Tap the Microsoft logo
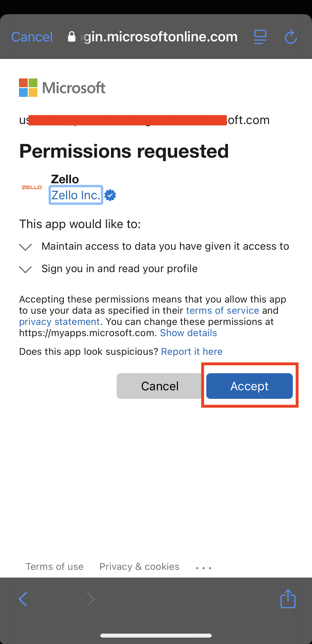The width and height of the screenshot is (312, 644). pyautogui.click(x=62, y=88)
